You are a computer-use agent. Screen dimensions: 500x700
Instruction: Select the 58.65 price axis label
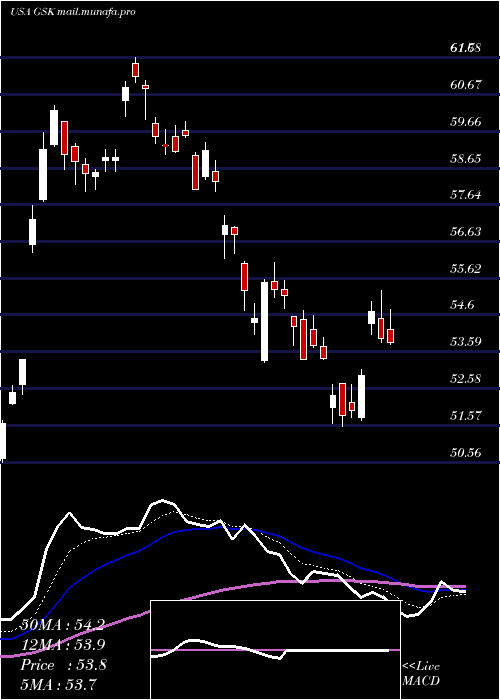click(467, 158)
